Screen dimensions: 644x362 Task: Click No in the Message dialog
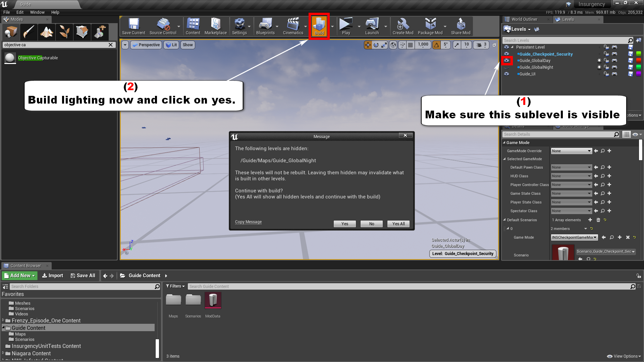click(x=372, y=224)
